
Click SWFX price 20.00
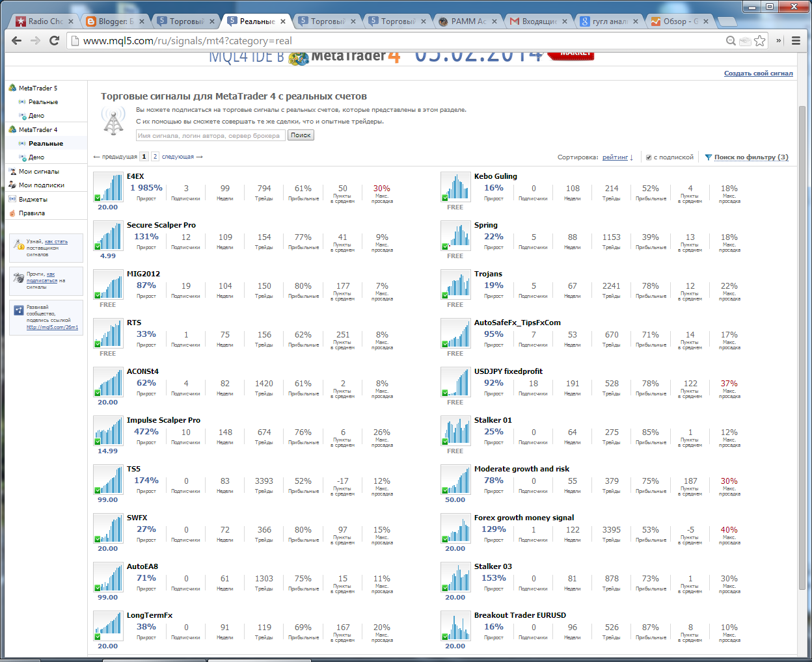(108, 549)
